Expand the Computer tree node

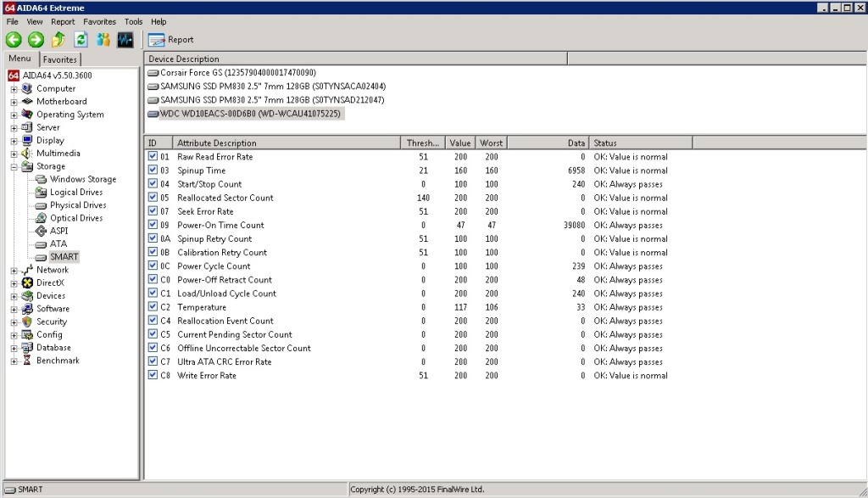pyautogui.click(x=14, y=89)
